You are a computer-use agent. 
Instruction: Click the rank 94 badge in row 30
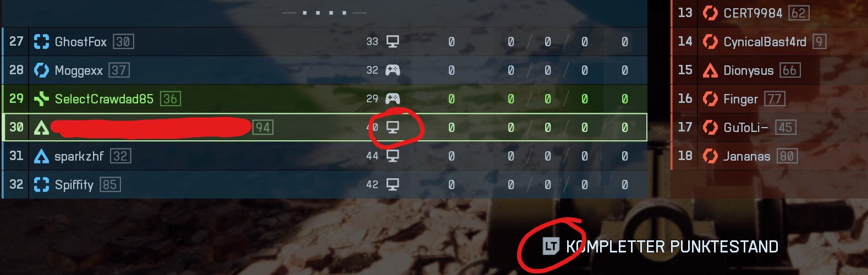point(263,128)
